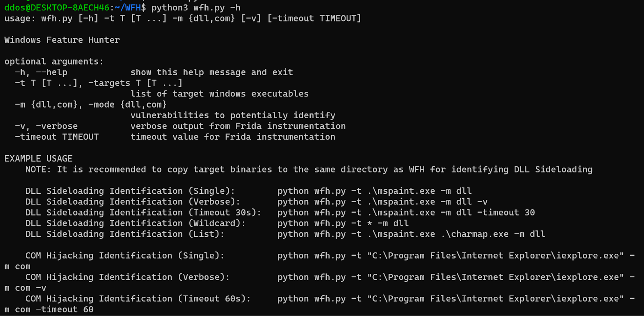Image resolution: width=644 pixels, height=316 pixels.
Task: Click the ~/WFH directory path in prompt
Action: [128, 8]
